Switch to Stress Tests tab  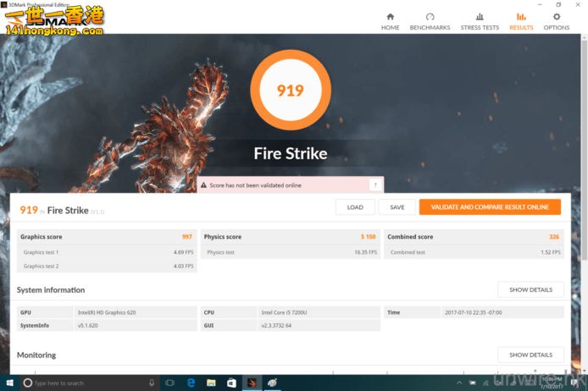pyautogui.click(x=480, y=21)
